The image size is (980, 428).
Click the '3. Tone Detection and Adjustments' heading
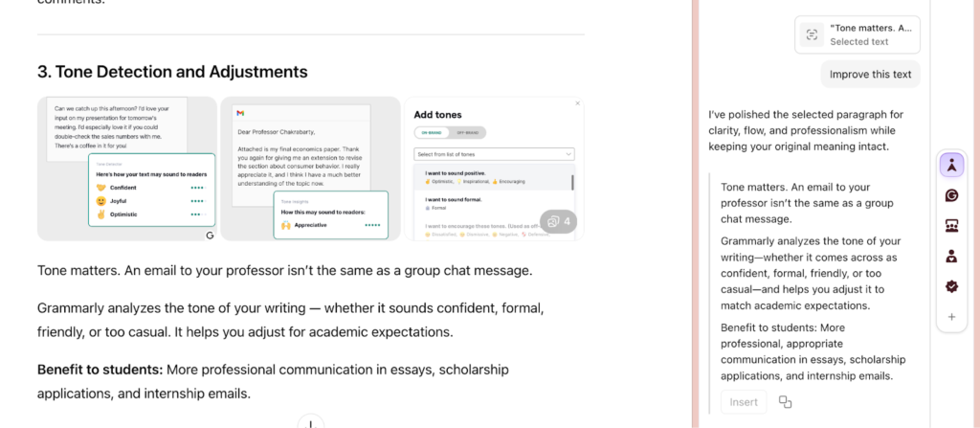click(172, 72)
